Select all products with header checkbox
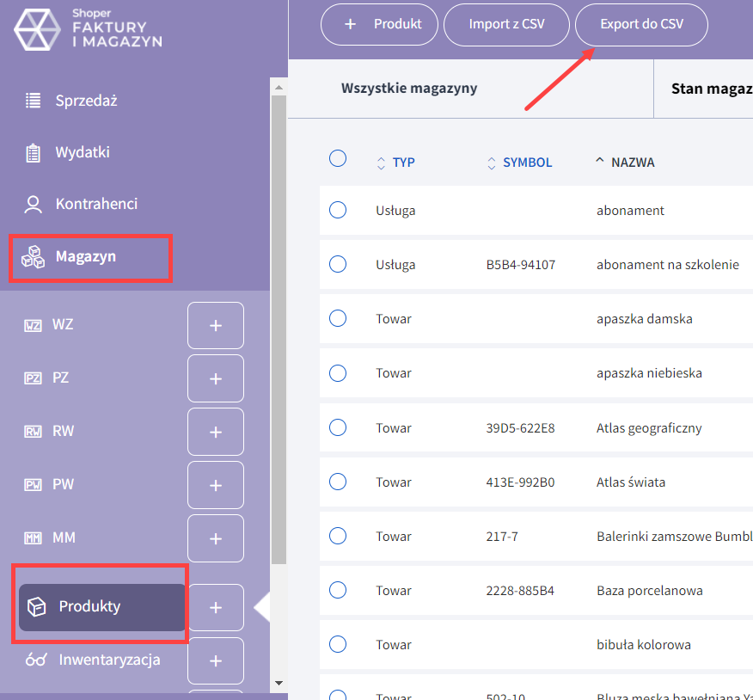This screenshot has width=753, height=700. (x=338, y=158)
